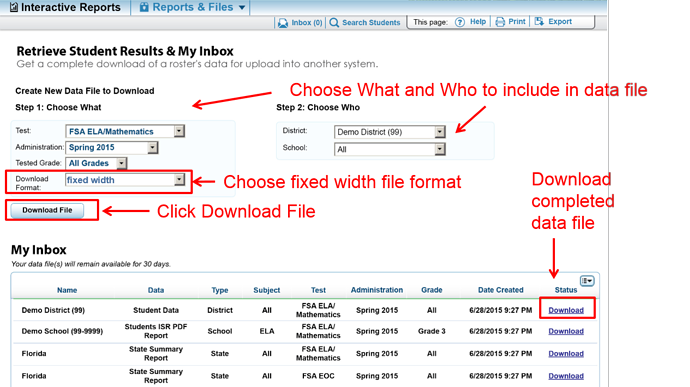Select the Demo District (99) name cell
Screen dimensions: 690x387
tap(53, 310)
